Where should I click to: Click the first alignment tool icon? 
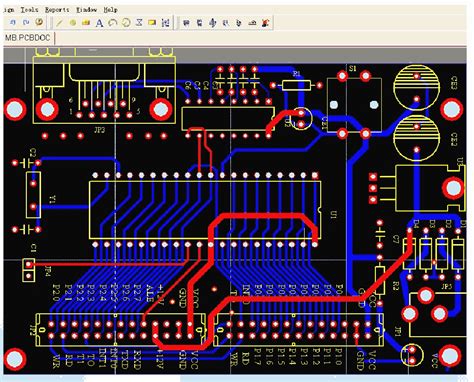click(x=186, y=23)
